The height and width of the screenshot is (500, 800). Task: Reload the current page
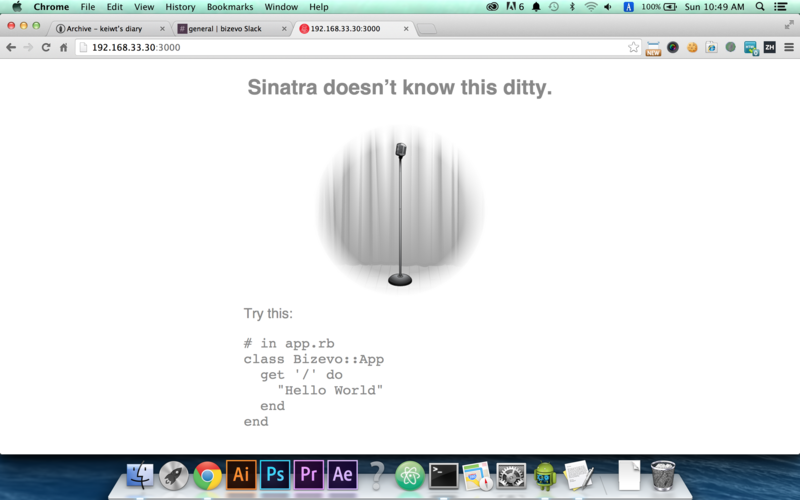[x=46, y=47]
